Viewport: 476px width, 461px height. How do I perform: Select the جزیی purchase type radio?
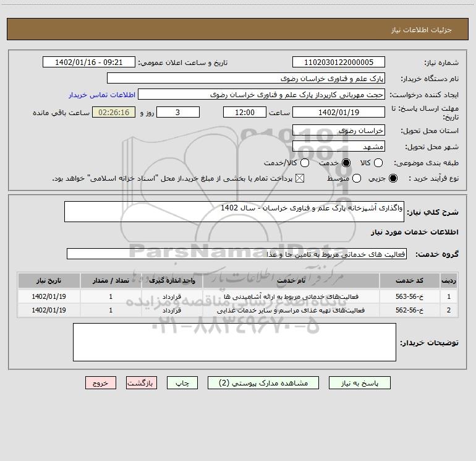click(x=393, y=178)
